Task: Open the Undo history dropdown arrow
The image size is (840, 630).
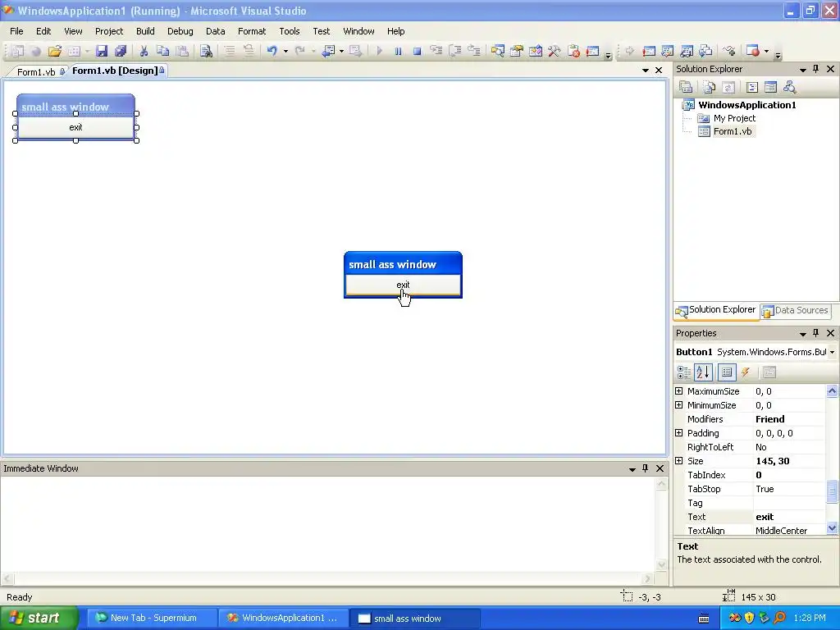Action: click(285, 52)
